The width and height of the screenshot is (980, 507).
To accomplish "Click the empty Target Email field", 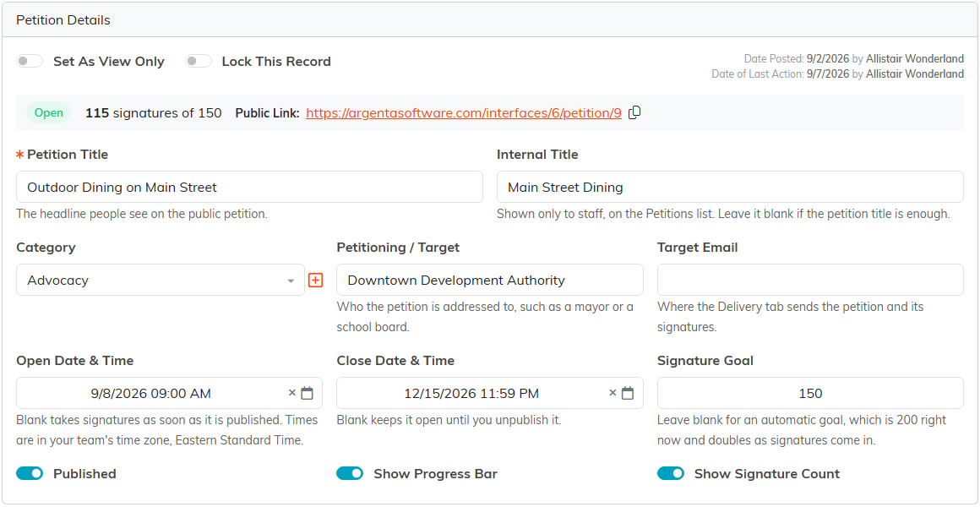I will tap(811, 280).
